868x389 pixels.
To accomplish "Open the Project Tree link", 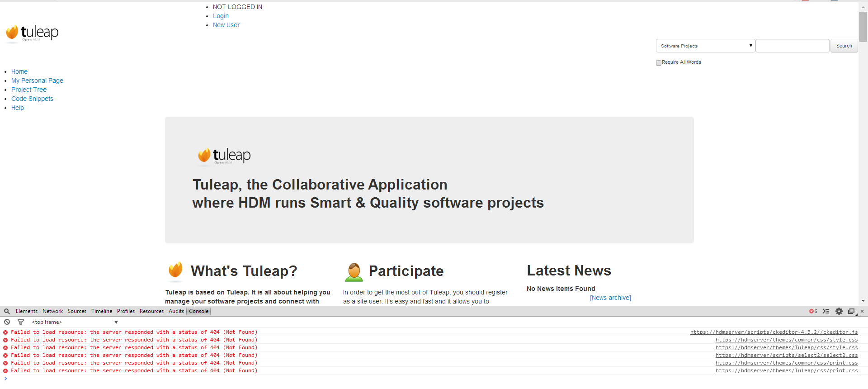I will pos(29,90).
